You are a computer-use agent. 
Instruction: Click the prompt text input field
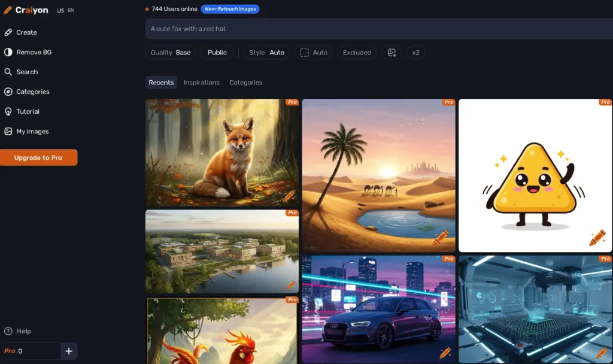(377, 29)
